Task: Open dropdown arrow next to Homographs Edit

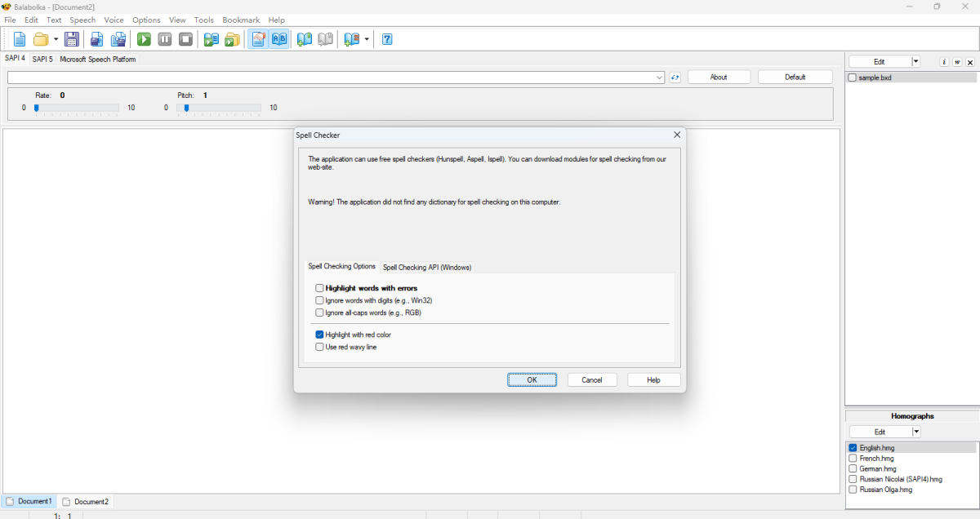Action: point(916,432)
